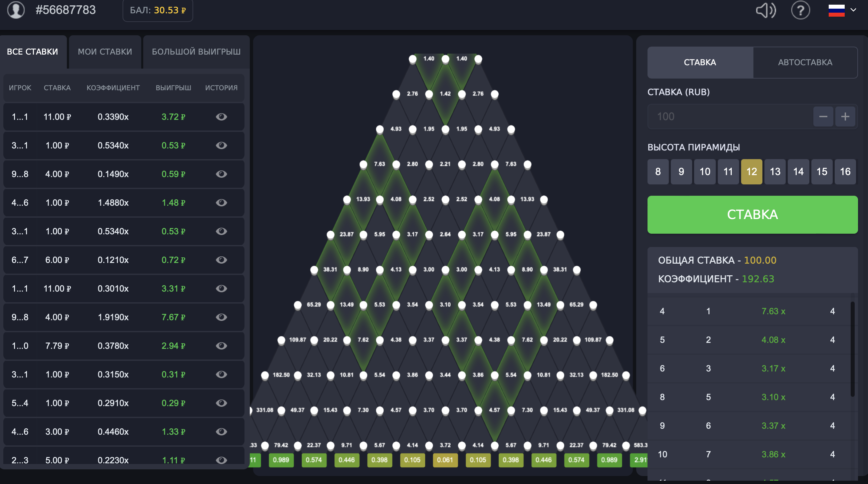
Task: Mute sound with the speaker icon
Action: [765, 10]
